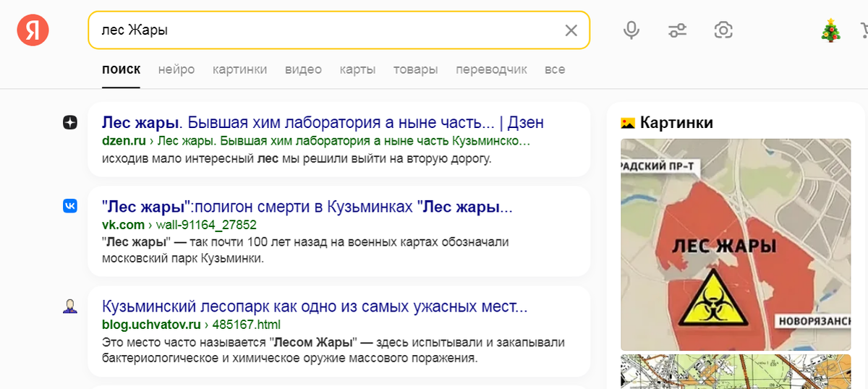Viewport: 868px width, 389px height.
Task: Select the 'поиск' tab
Action: tap(121, 69)
